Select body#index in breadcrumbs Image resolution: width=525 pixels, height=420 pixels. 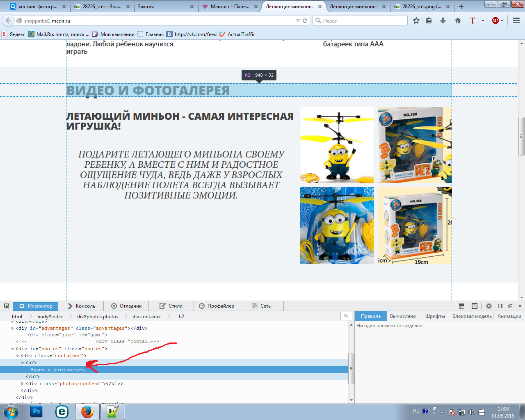pyautogui.click(x=50, y=316)
